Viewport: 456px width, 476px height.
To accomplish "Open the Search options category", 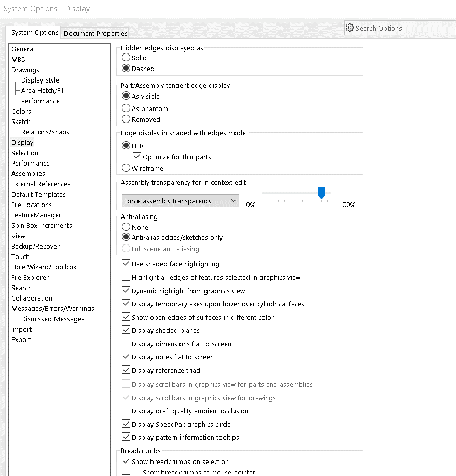I will click(x=22, y=288).
